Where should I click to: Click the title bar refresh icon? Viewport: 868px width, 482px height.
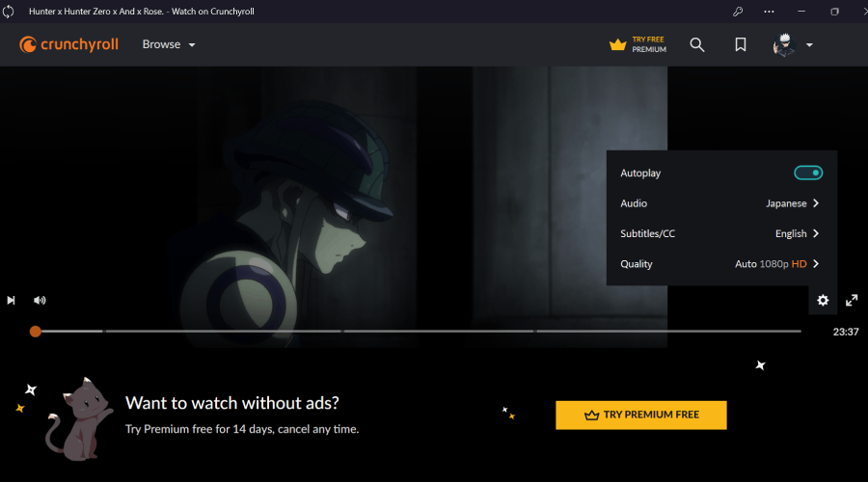click(x=9, y=11)
